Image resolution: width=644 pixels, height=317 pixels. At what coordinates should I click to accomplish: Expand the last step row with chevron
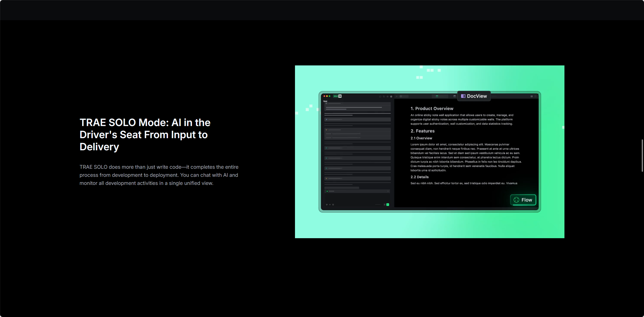(x=357, y=178)
